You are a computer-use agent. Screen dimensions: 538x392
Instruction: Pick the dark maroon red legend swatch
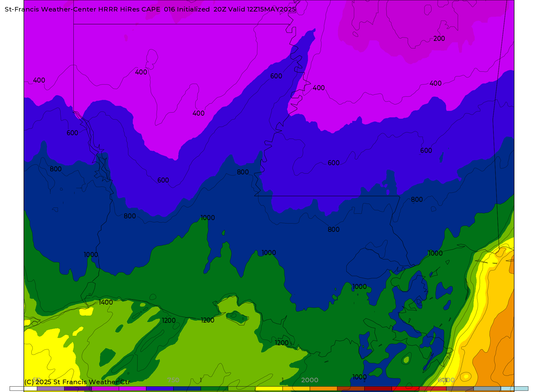click(378, 389)
